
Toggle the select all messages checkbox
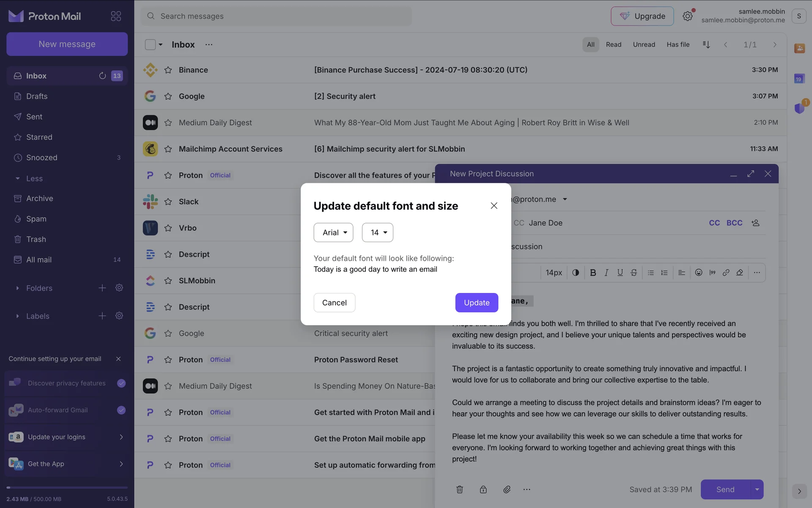150,44
